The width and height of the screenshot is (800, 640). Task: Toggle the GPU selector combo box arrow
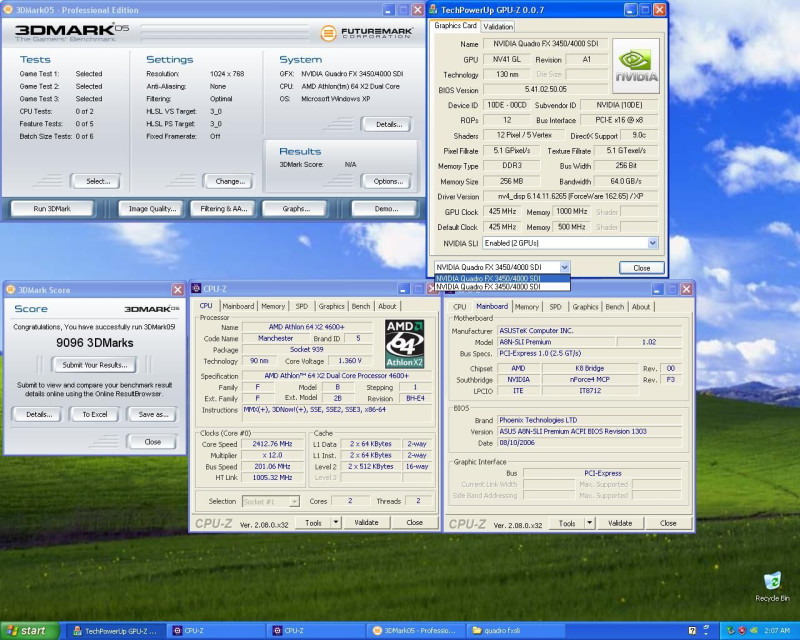[x=564, y=267]
